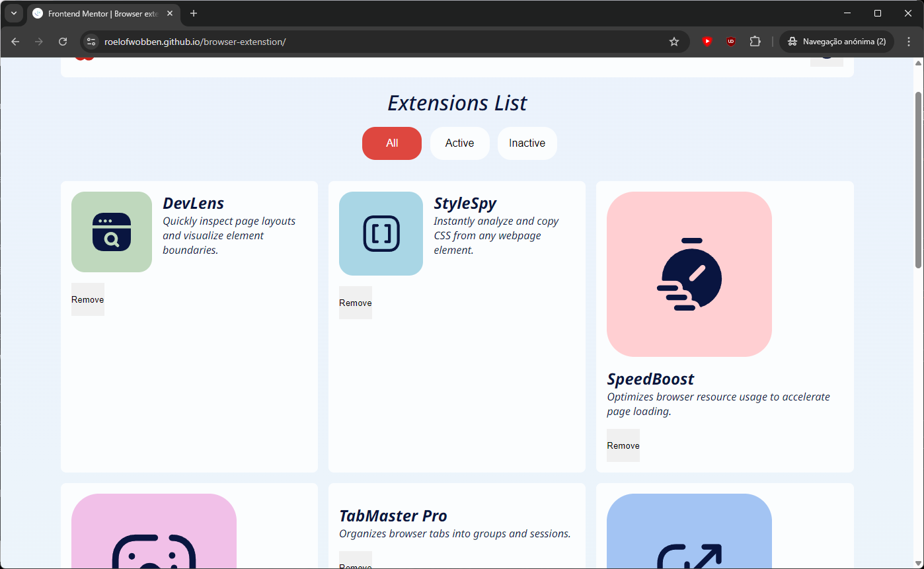The width and height of the screenshot is (924, 569).
Task: Open the tab search dropdown chevron
Action: point(13,13)
